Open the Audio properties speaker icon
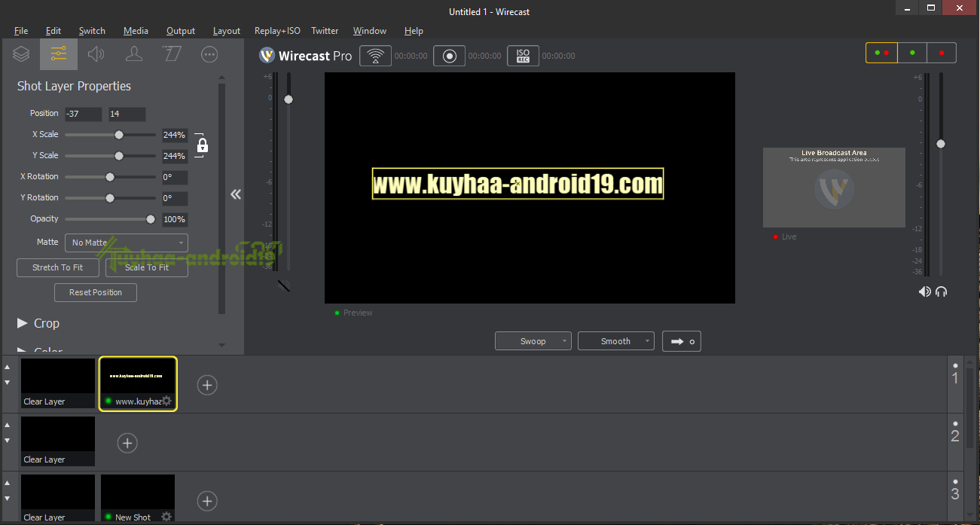980x525 pixels. click(96, 54)
